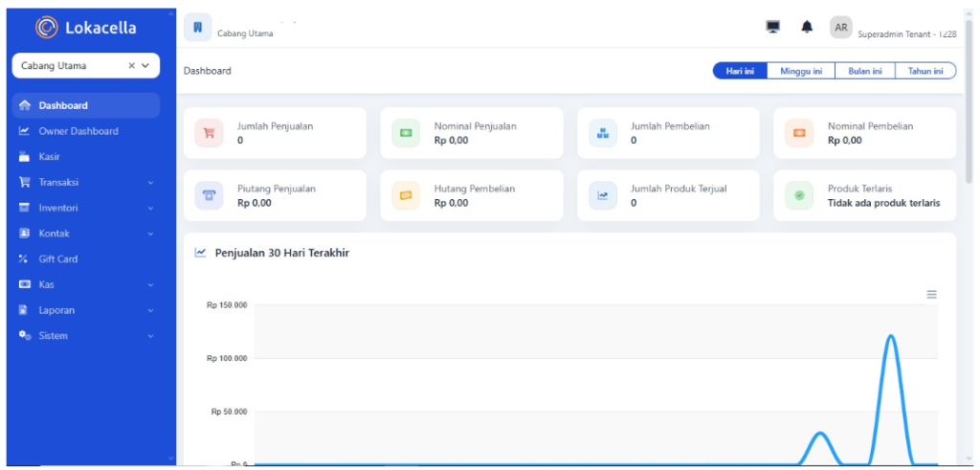Click the notification bell icon
Image resolution: width=980 pixels, height=470 pixels.
tap(808, 27)
